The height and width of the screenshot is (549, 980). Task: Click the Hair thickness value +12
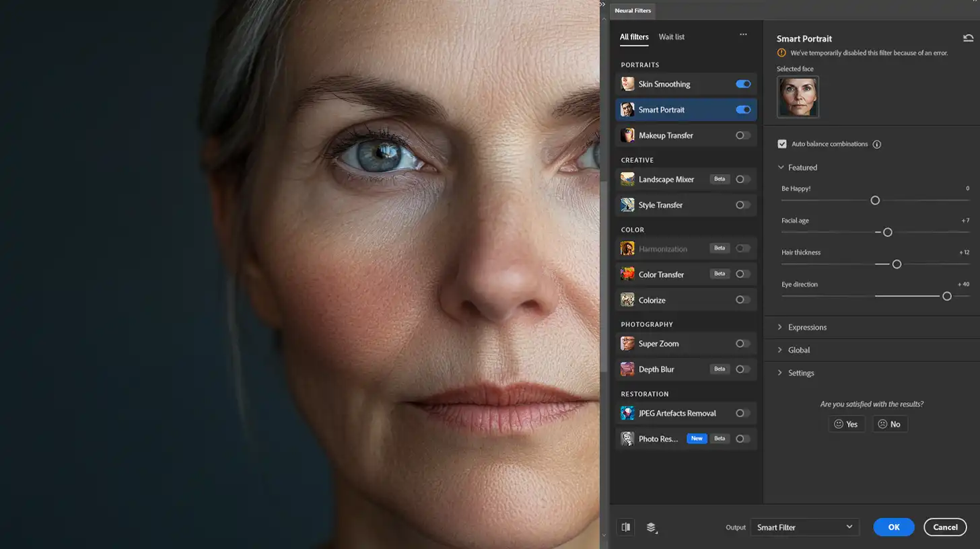point(964,252)
